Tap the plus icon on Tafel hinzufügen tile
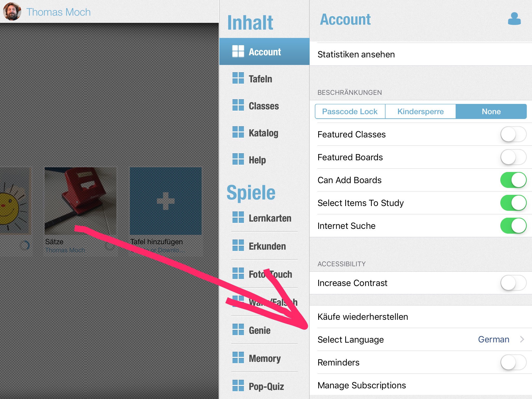The height and width of the screenshot is (399, 532). pyautogui.click(x=166, y=201)
